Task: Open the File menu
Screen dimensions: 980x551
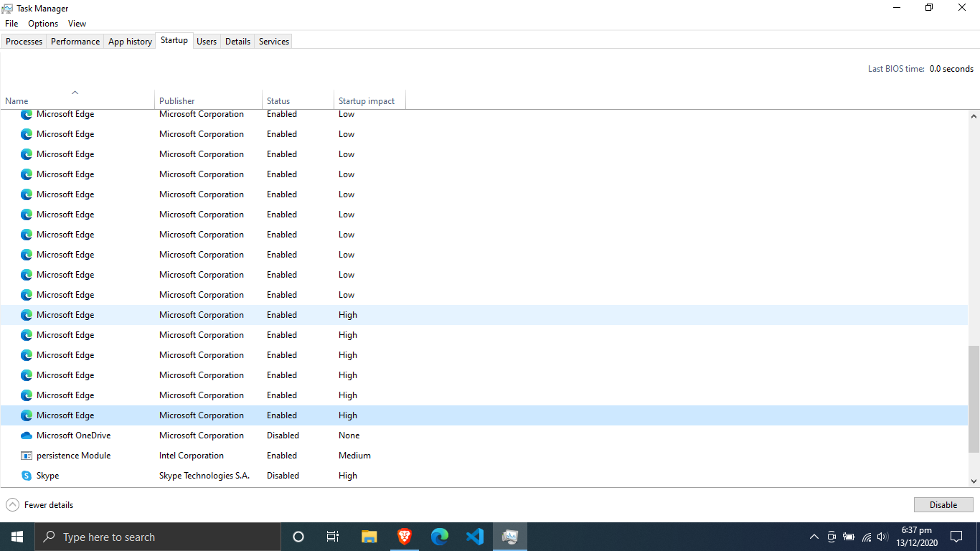Action: (x=11, y=24)
